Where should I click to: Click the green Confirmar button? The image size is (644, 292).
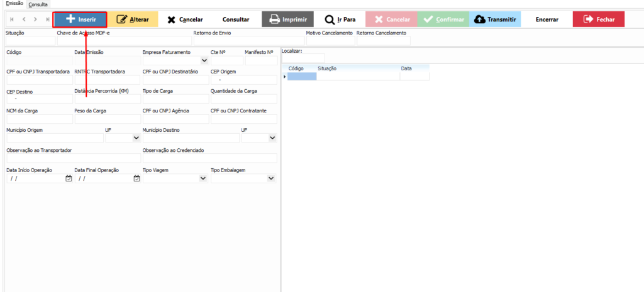click(x=444, y=19)
